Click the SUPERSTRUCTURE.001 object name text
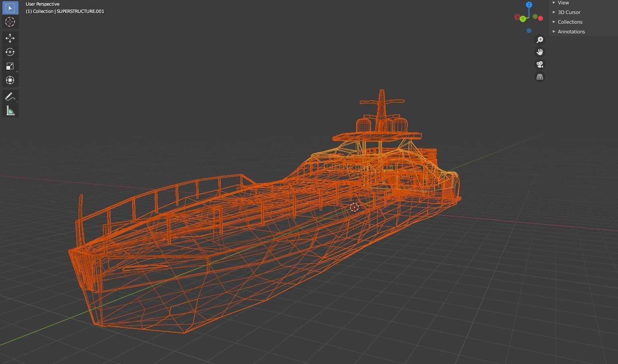This screenshot has height=364, width=618. (x=80, y=11)
